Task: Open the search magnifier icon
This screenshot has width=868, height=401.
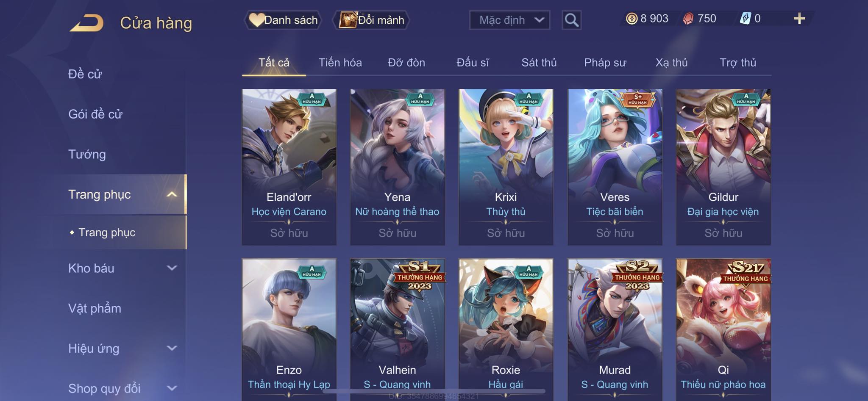Action: pos(571,20)
